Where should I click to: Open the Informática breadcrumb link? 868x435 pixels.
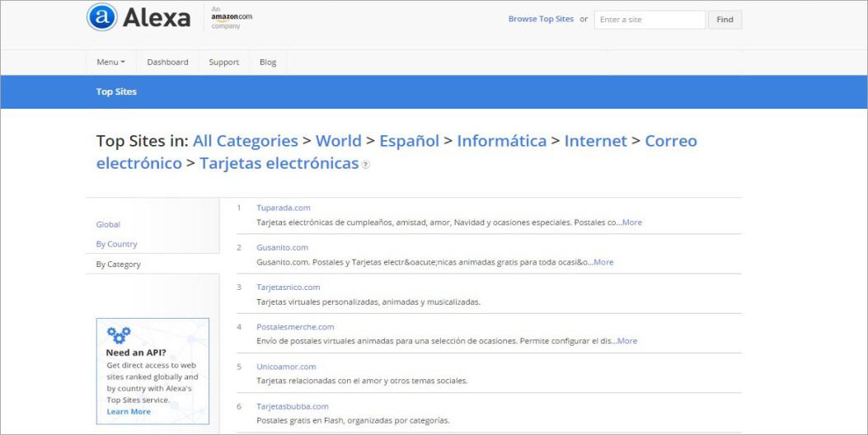pyautogui.click(x=501, y=141)
